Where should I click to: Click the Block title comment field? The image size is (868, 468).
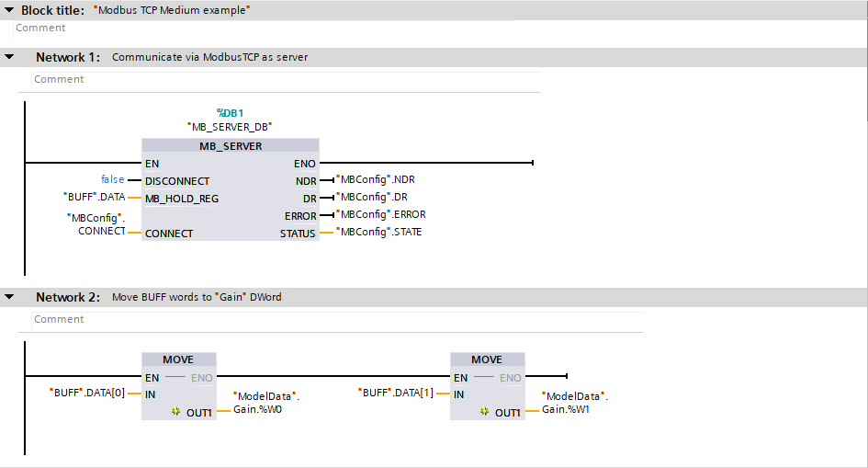click(x=276, y=29)
